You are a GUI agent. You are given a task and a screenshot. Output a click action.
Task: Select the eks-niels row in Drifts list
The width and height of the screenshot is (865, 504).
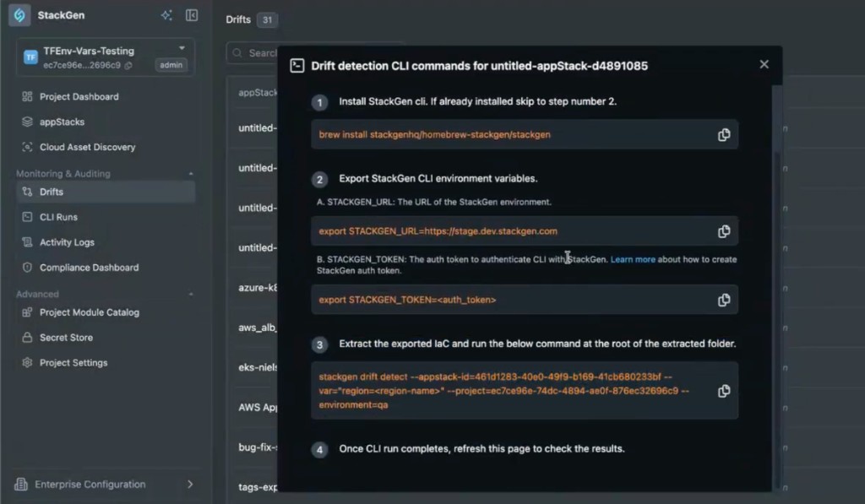tap(257, 367)
